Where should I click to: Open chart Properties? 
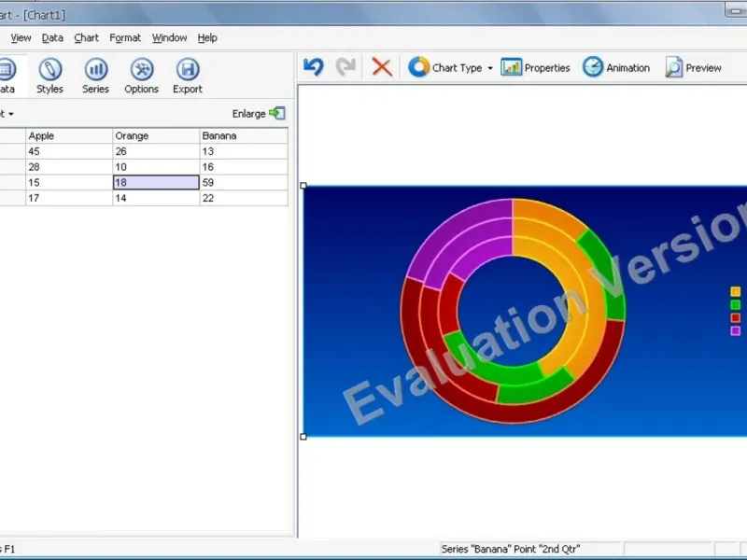(x=535, y=67)
